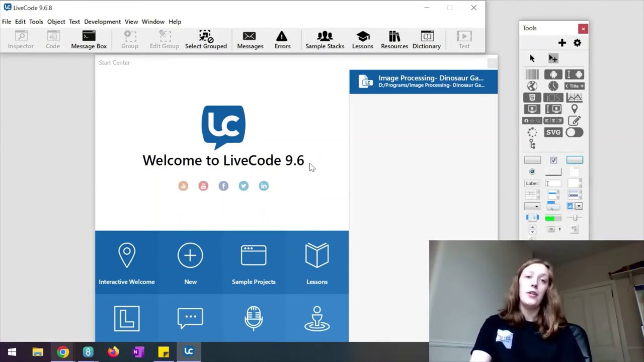The width and height of the screenshot is (644, 362).
Task: Select the Title header bar widget
Action: tap(574, 86)
